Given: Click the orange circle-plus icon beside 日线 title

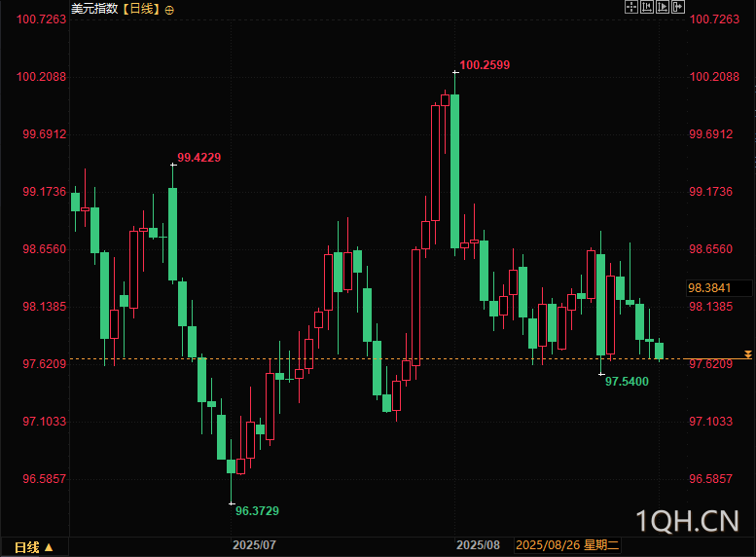Looking at the screenshot, I should pyautogui.click(x=170, y=9).
